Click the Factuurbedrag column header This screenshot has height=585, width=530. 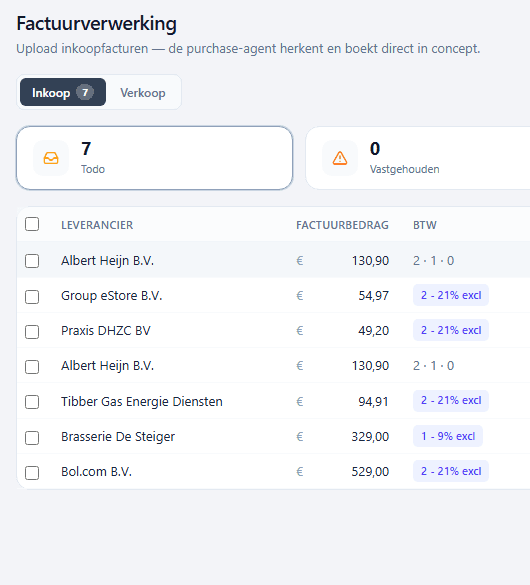click(342, 225)
